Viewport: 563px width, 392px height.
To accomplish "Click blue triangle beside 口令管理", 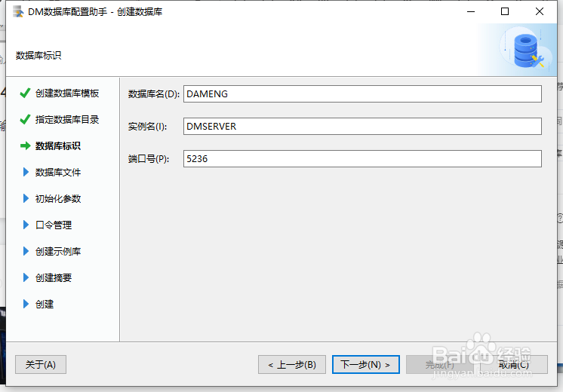I will [x=26, y=225].
